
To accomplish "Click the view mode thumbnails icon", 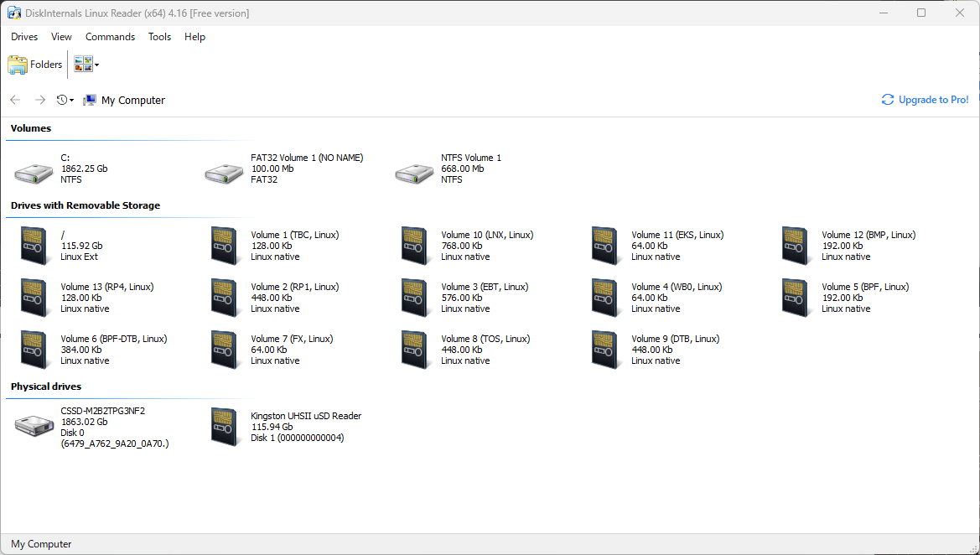I will point(83,64).
